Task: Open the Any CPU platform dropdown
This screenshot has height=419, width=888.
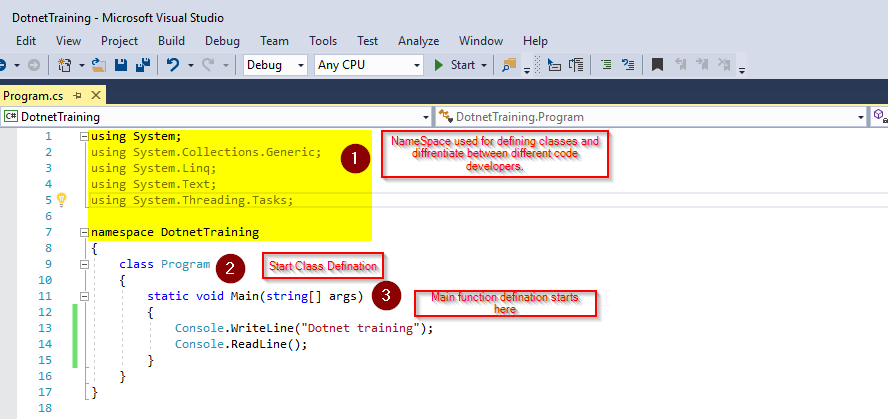Action: click(x=369, y=65)
